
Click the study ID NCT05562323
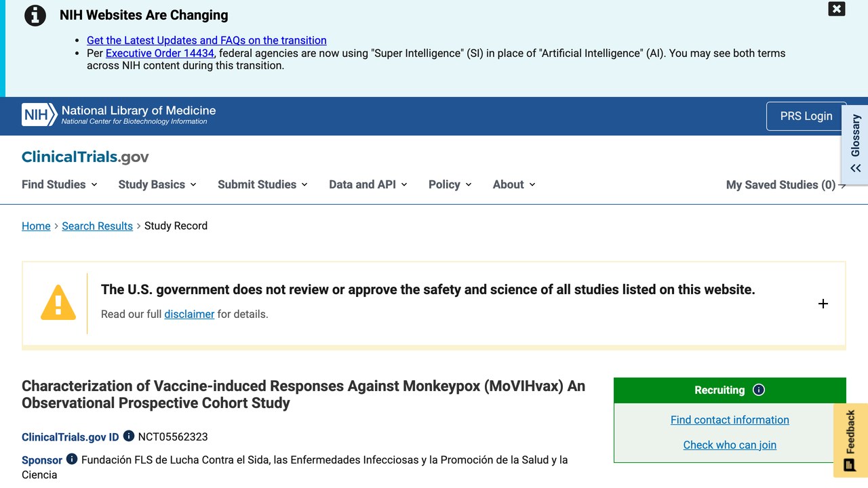[x=173, y=437]
